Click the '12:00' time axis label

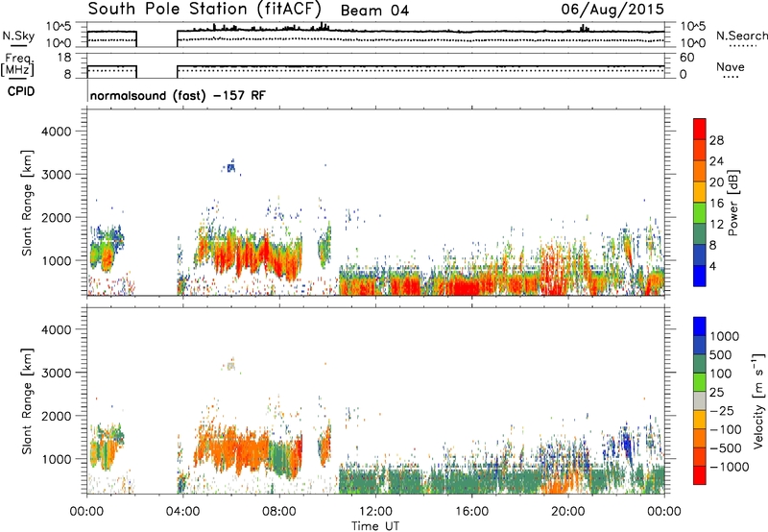[x=375, y=512]
